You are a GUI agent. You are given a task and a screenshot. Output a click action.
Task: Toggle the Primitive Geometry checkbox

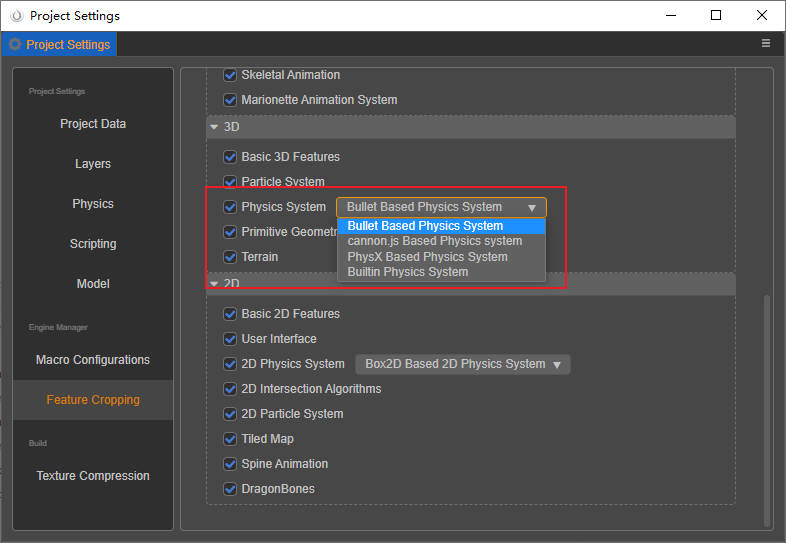point(230,232)
